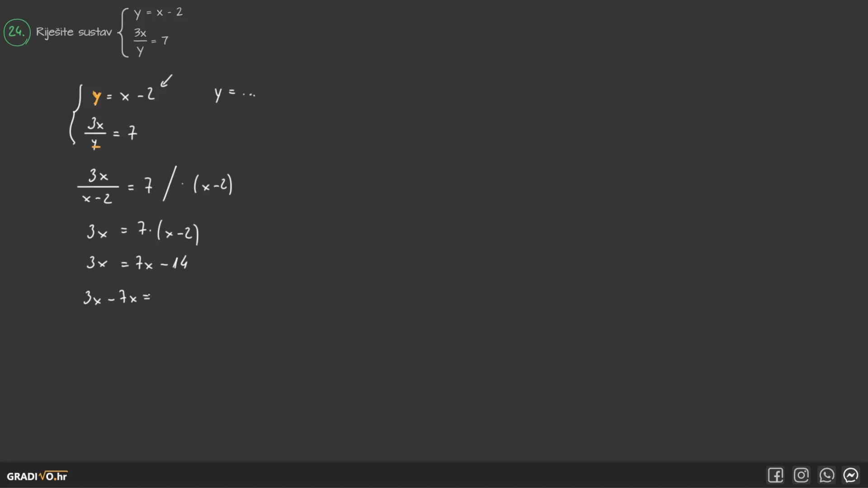Click the 'y = ...' note

[235, 94]
